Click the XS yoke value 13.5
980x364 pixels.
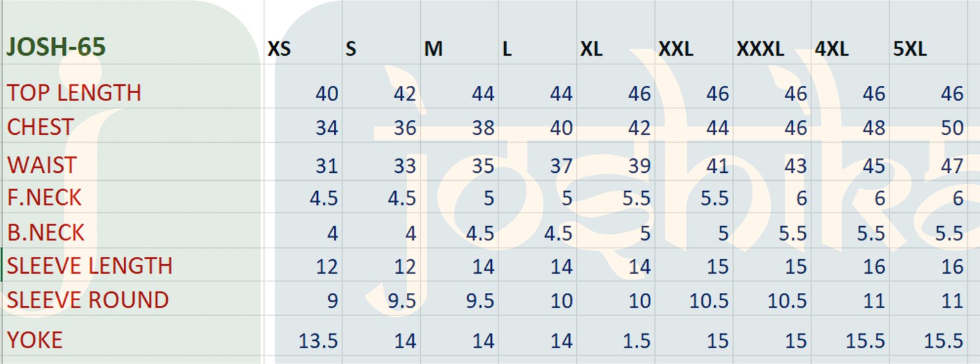pyautogui.click(x=318, y=341)
